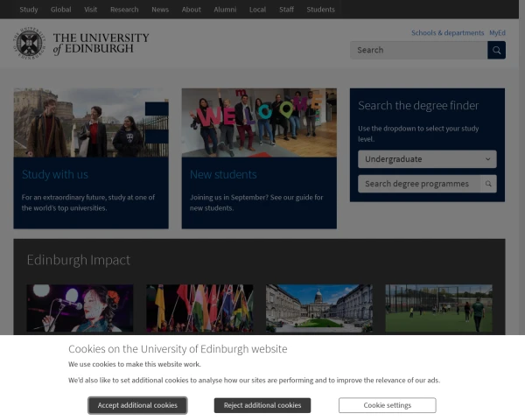525x420 pixels.
Task: Focus the main Search input field
Action: (419, 50)
